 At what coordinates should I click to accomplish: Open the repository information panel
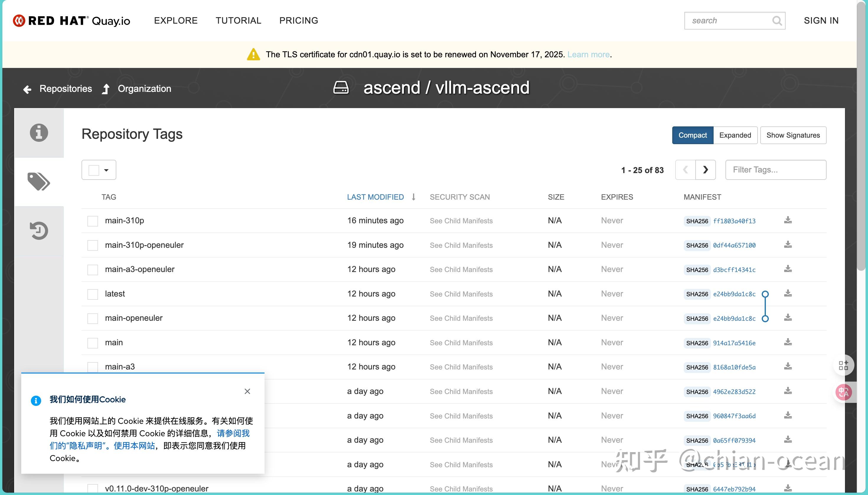[x=39, y=133]
